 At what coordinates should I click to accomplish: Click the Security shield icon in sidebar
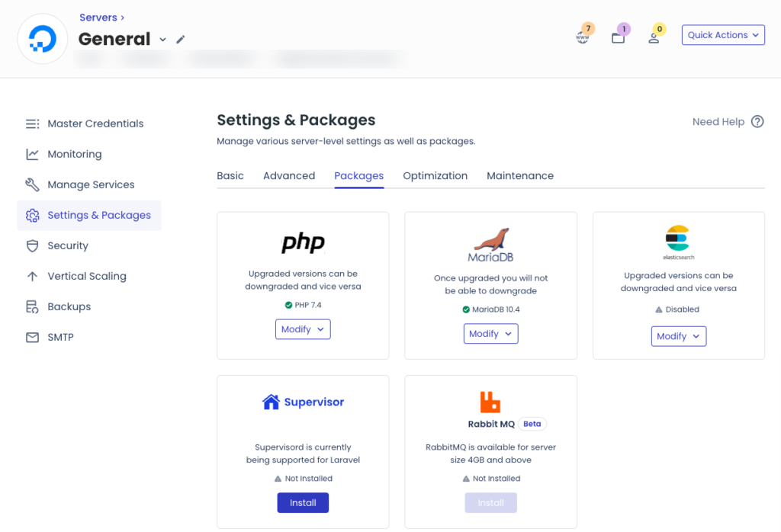tap(32, 246)
